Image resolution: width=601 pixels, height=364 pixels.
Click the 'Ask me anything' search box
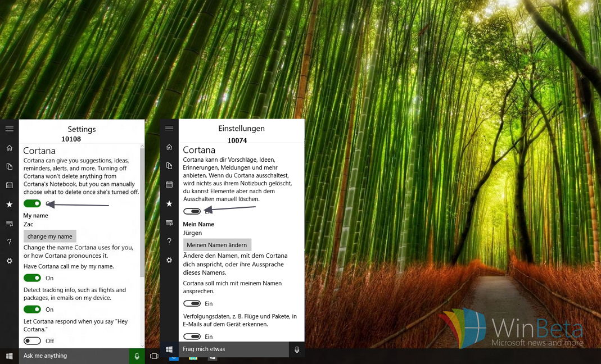(x=74, y=356)
